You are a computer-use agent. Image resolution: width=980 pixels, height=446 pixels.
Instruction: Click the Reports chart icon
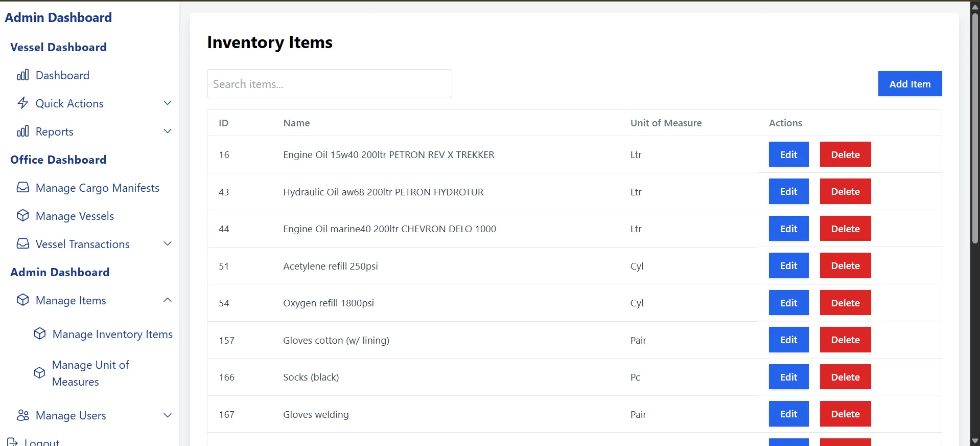(22, 131)
